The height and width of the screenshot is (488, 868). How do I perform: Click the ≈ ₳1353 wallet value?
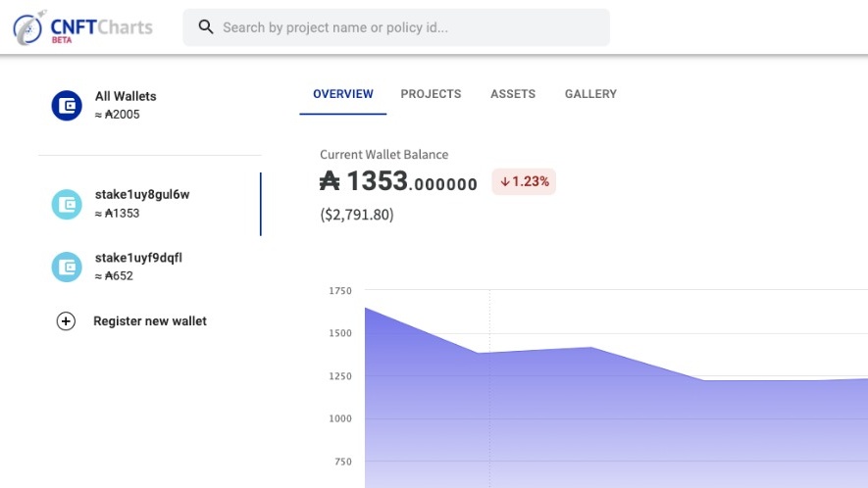tap(117, 213)
